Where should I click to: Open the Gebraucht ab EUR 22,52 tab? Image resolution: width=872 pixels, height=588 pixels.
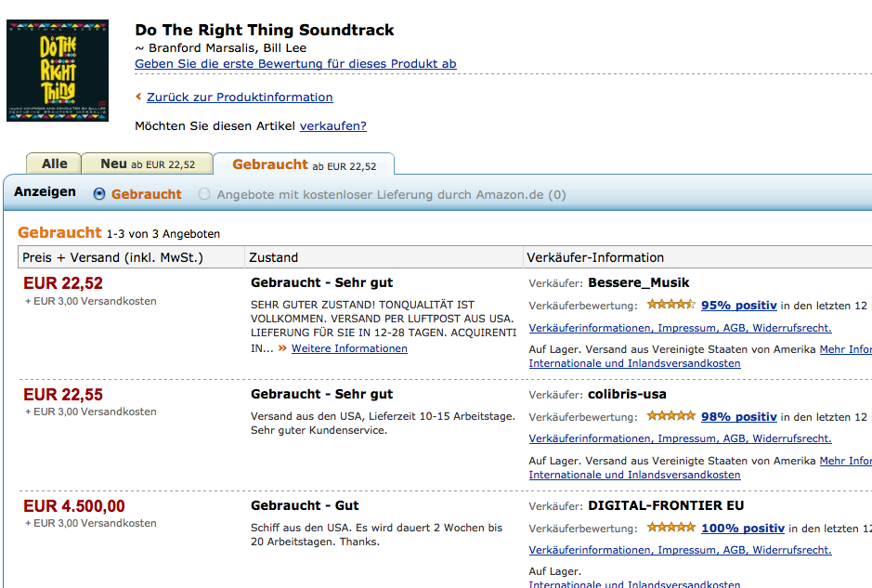[305, 164]
